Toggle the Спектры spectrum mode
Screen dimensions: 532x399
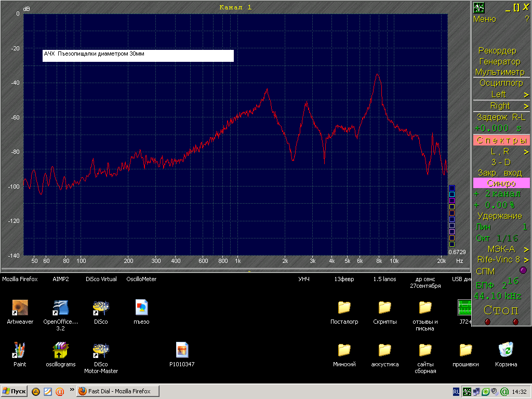tap(501, 140)
